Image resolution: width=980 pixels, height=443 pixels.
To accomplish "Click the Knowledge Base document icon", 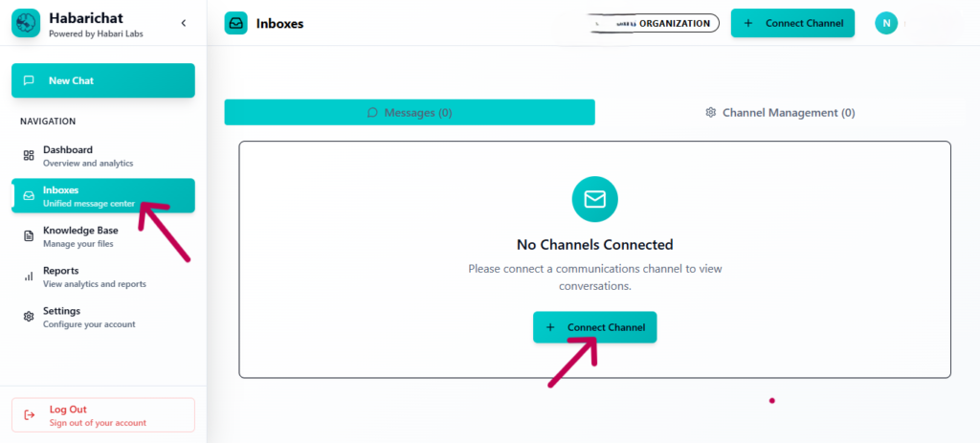I will tap(29, 236).
